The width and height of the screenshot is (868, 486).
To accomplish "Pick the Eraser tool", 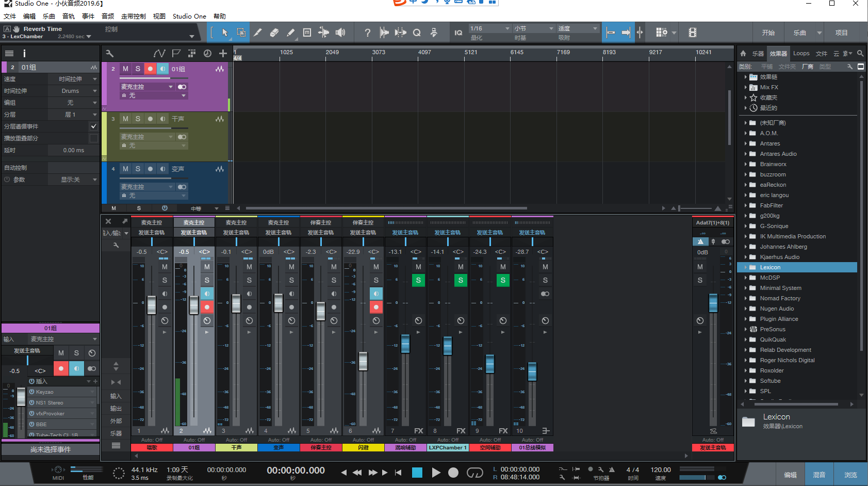I will [x=274, y=33].
